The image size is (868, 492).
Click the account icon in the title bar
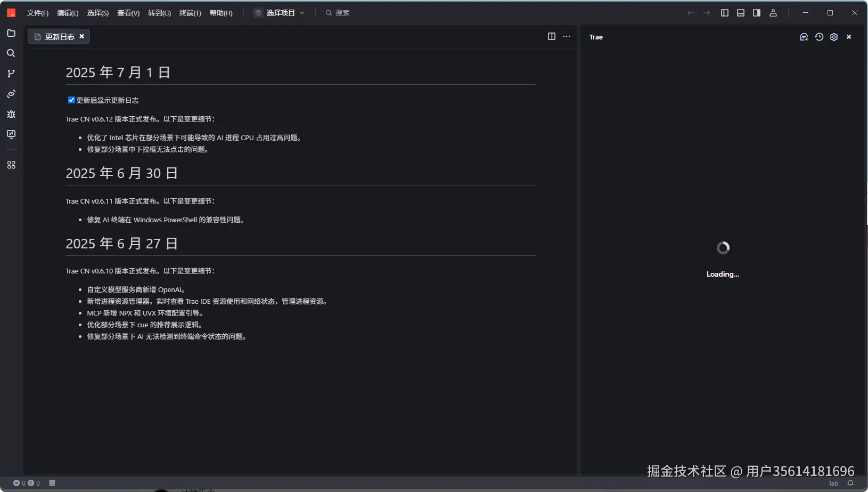773,13
